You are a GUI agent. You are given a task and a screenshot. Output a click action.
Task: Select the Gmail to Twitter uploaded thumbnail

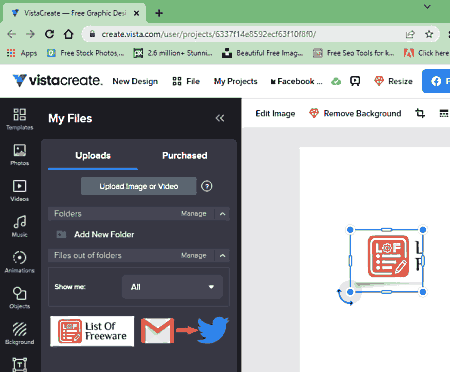tap(185, 331)
